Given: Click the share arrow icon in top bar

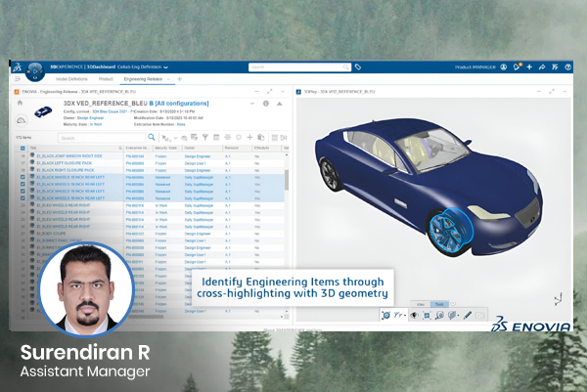Looking at the screenshot, I should point(541,67).
